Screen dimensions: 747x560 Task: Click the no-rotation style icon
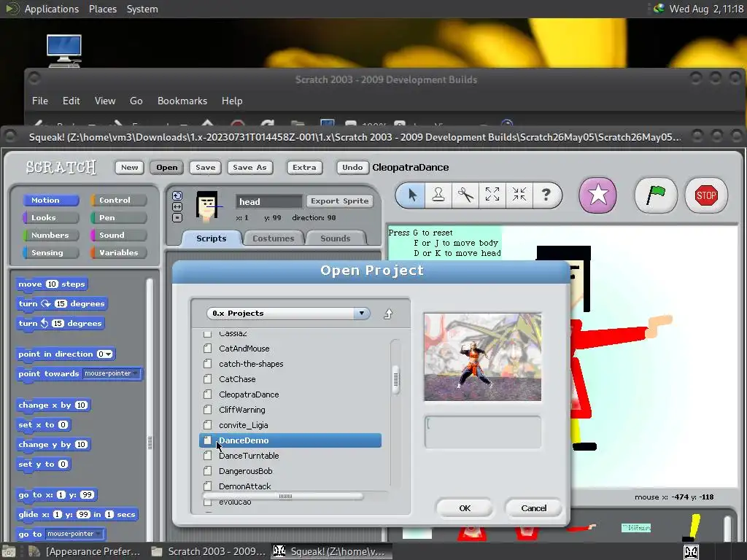[177, 217]
